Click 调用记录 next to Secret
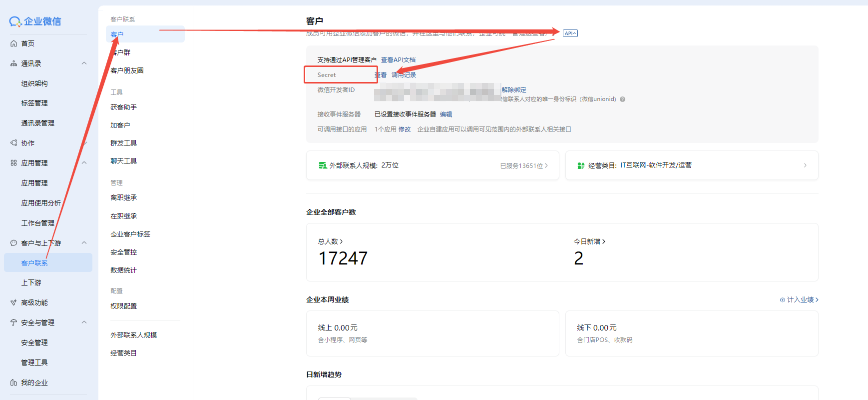 pyautogui.click(x=404, y=75)
